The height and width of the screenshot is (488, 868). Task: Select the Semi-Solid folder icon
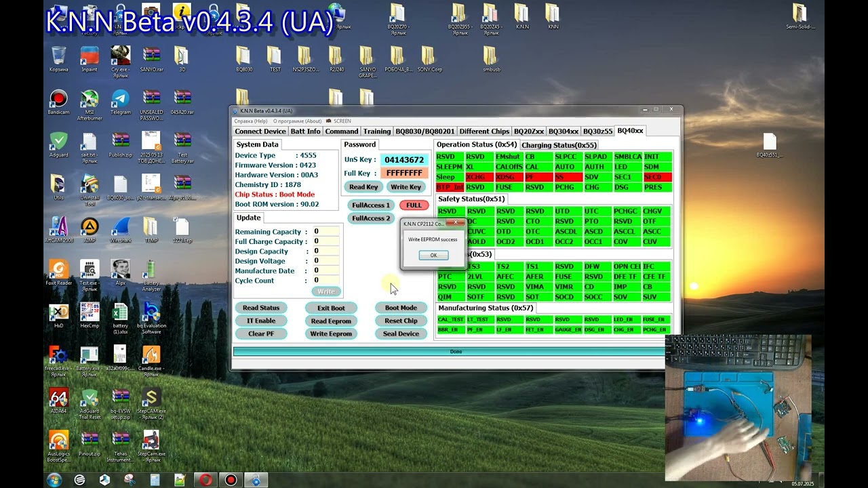pyautogui.click(x=800, y=17)
